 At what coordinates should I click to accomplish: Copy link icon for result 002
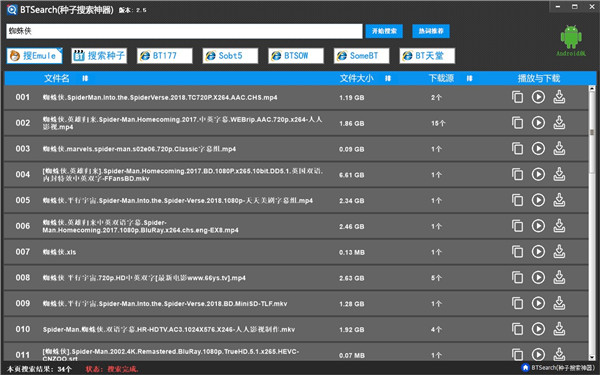point(517,123)
